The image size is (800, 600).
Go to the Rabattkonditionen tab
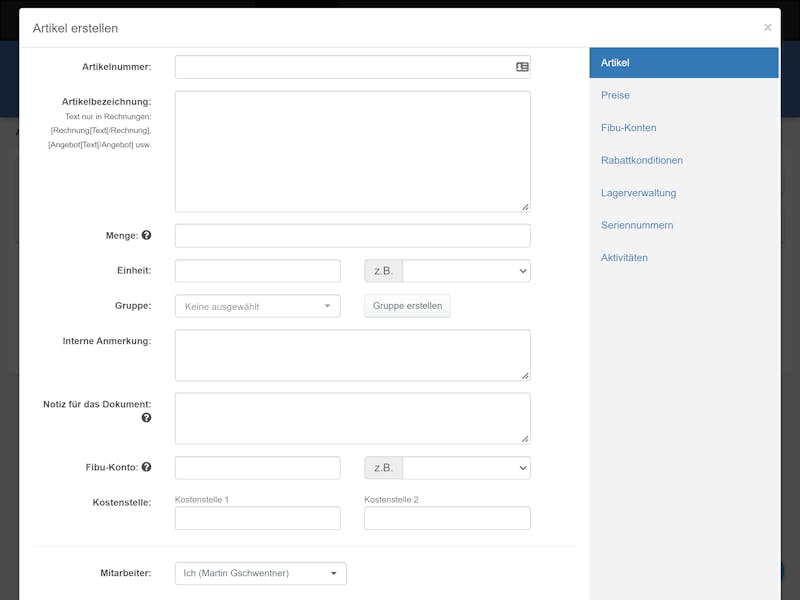[x=642, y=160]
